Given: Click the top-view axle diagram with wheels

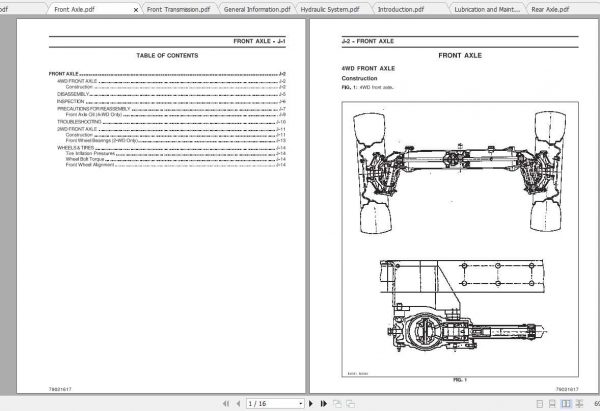Looking at the screenshot, I should point(459,172).
